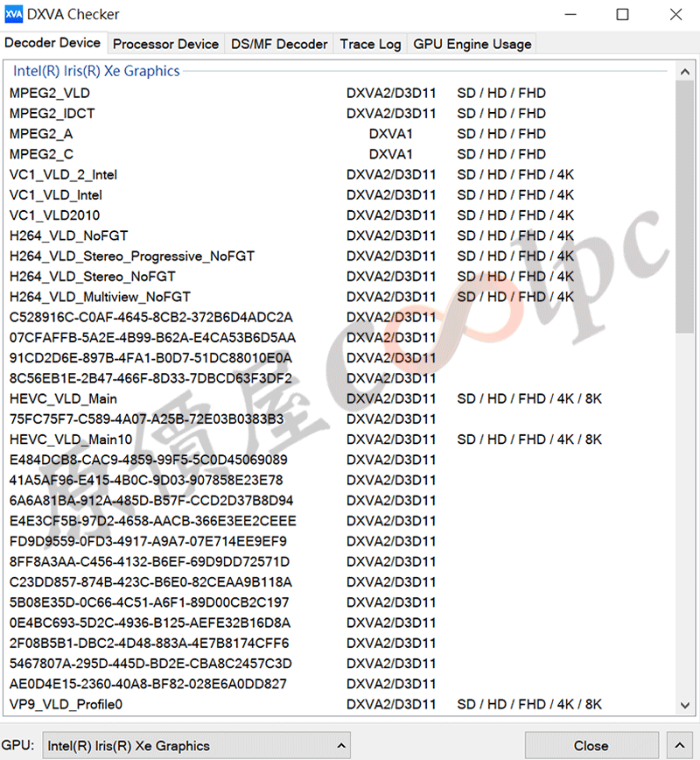Select the 5B08E35D-0C66-4C51-A6F1-89D00CB2C197 row
The image size is (700, 760).
pyautogui.click(x=339, y=602)
